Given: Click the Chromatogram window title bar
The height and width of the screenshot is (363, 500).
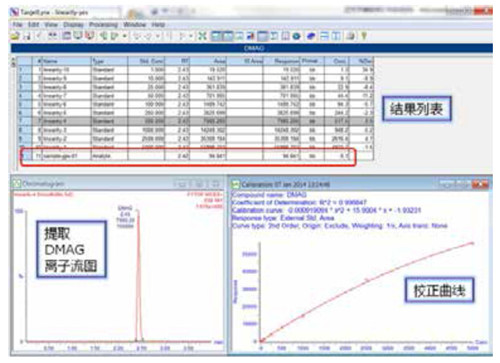Looking at the screenshot, I should [x=118, y=184].
